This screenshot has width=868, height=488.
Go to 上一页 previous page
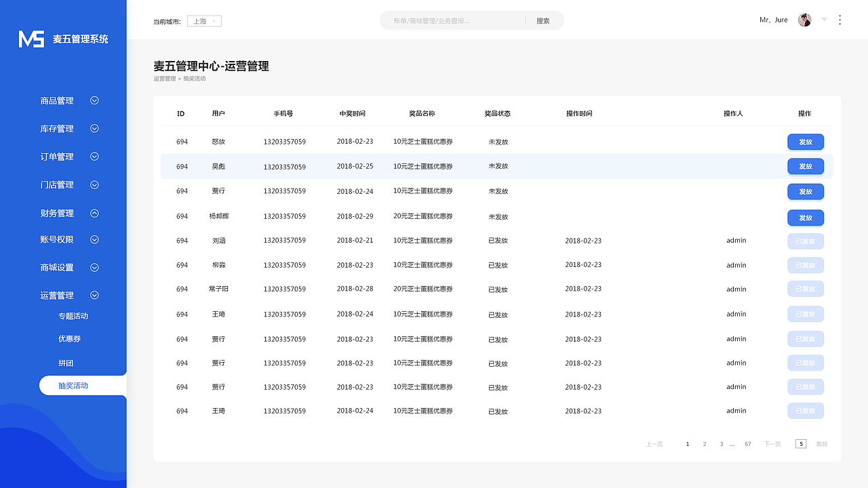click(654, 444)
